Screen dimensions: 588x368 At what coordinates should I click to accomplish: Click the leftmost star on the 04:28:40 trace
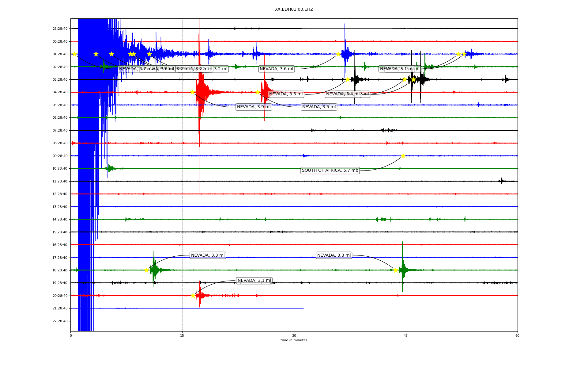pos(192,92)
